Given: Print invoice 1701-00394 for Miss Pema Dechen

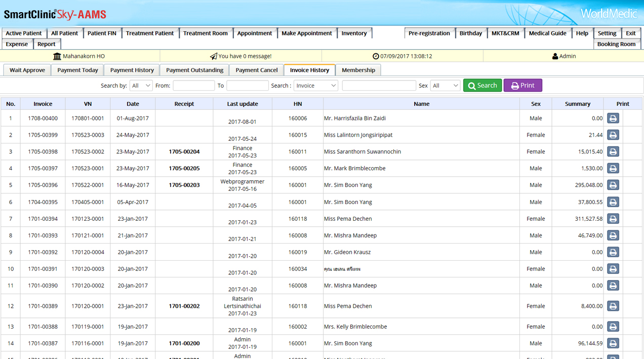Looking at the screenshot, I should point(613,219).
